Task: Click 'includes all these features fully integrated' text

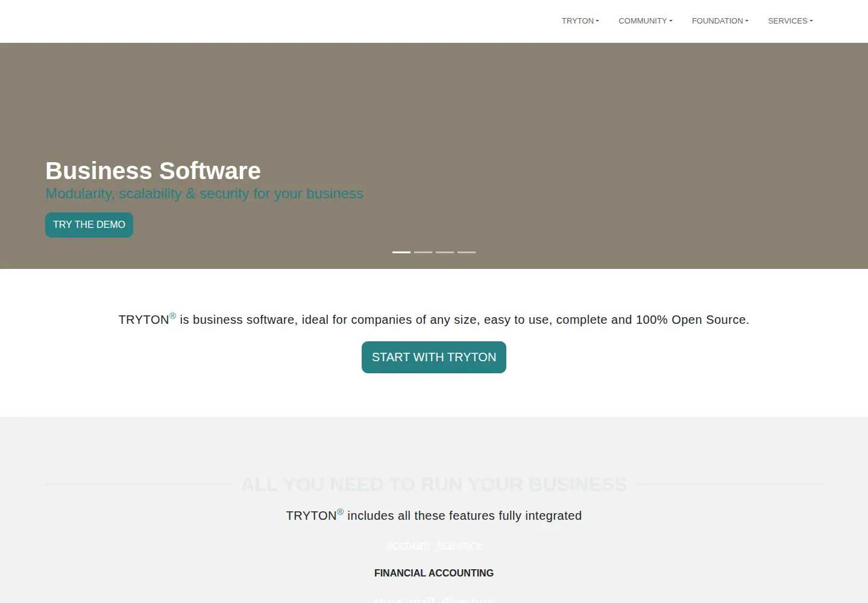Action: [x=434, y=515]
